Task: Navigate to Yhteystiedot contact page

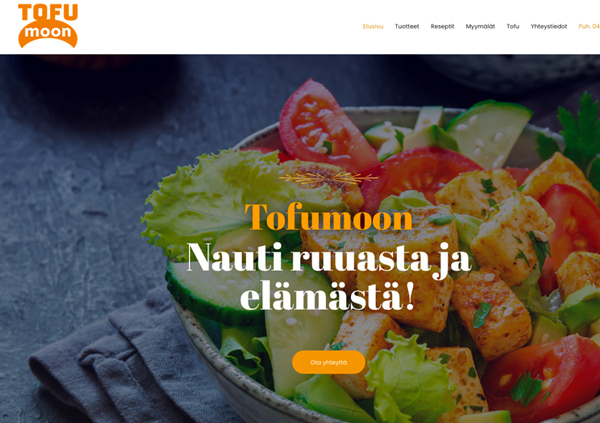Action: click(548, 26)
